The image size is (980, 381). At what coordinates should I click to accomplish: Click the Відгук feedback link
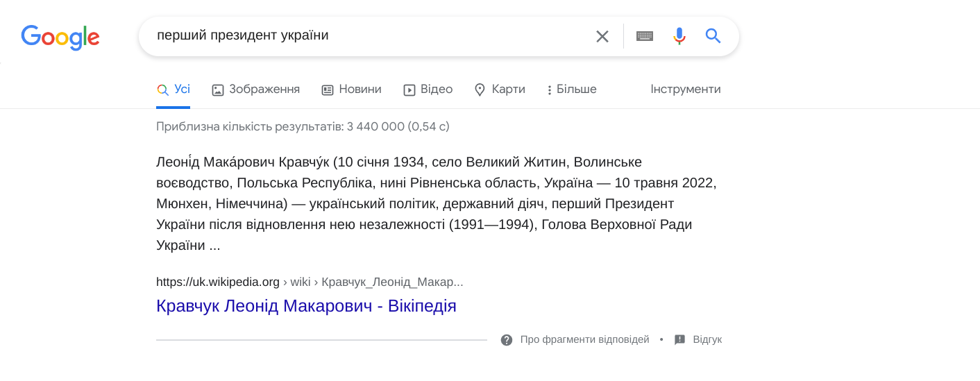tap(707, 339)
